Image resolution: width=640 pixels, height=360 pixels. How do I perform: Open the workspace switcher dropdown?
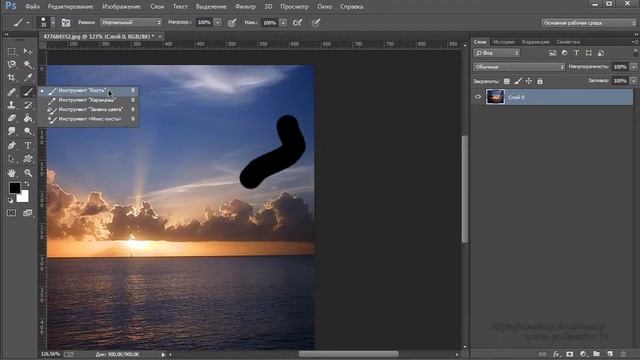tap(588, 23)
